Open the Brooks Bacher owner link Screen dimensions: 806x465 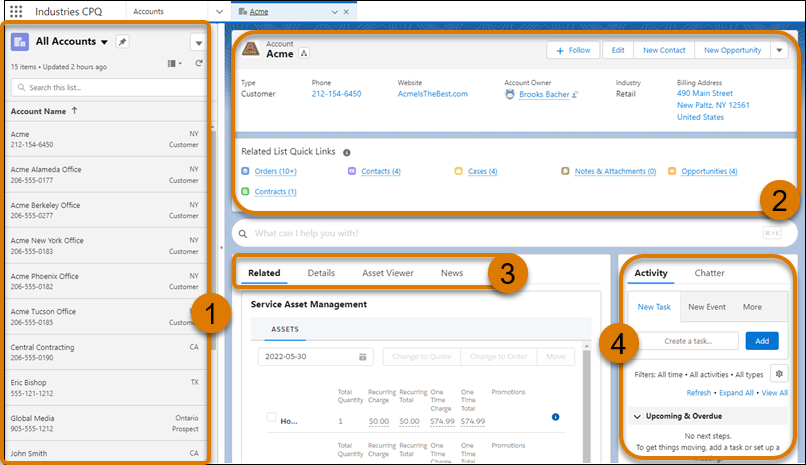[544, 95]
